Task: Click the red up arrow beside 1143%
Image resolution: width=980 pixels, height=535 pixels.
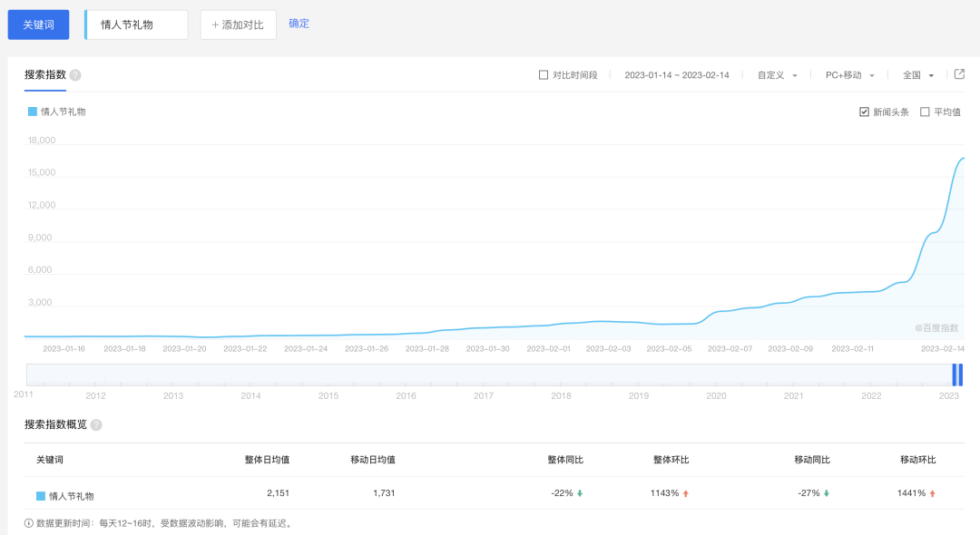Action: (686, 493)
